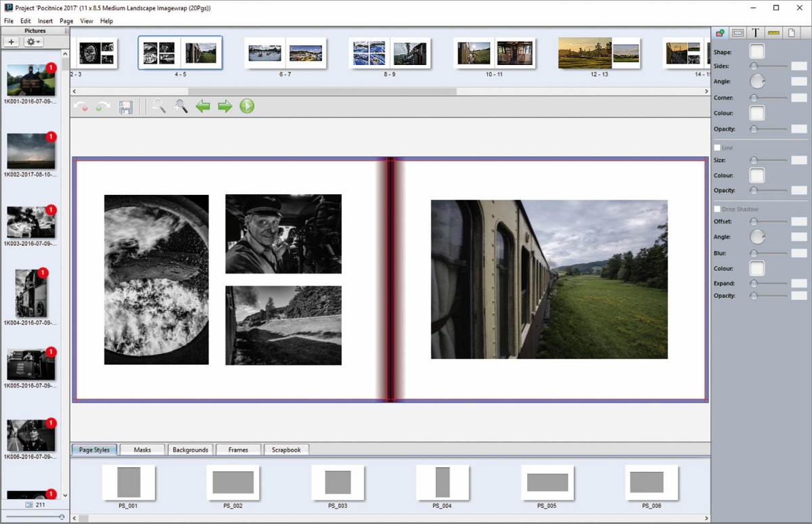Save the project with the floppy icon
Screen dimensions: 812x524
pos(125,106)
